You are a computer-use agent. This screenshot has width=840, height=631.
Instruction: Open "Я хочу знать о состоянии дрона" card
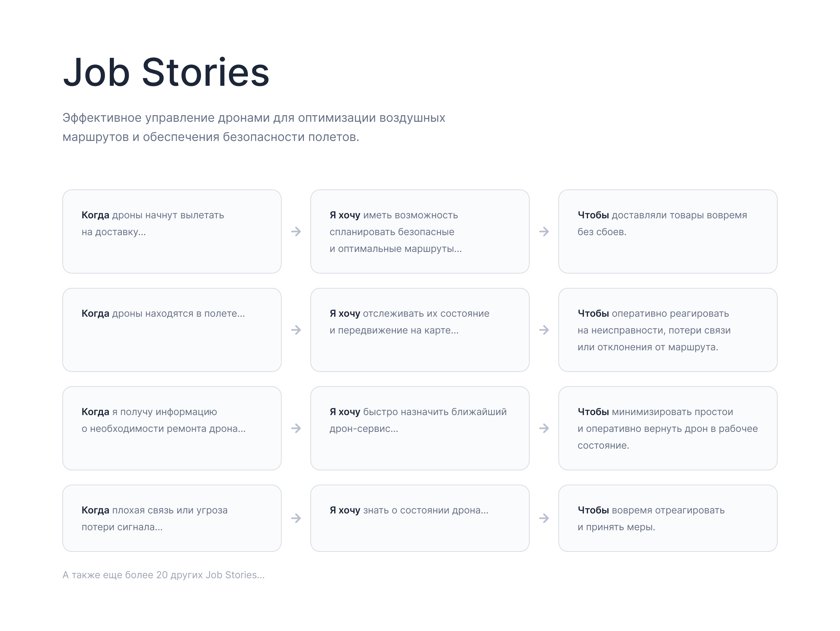tap(420, 518)
